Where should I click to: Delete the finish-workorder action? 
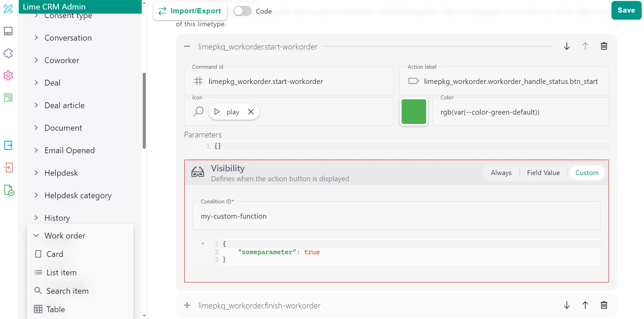pos(604,305)
